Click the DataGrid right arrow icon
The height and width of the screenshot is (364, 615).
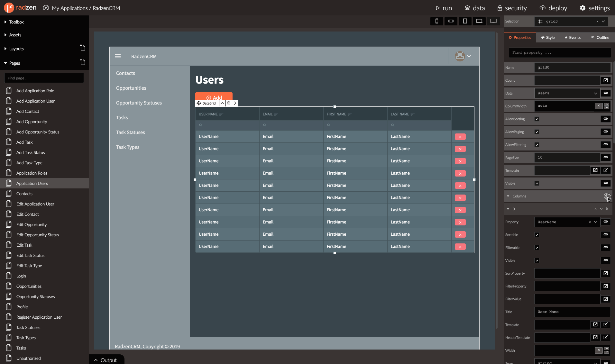click(235, 103)
